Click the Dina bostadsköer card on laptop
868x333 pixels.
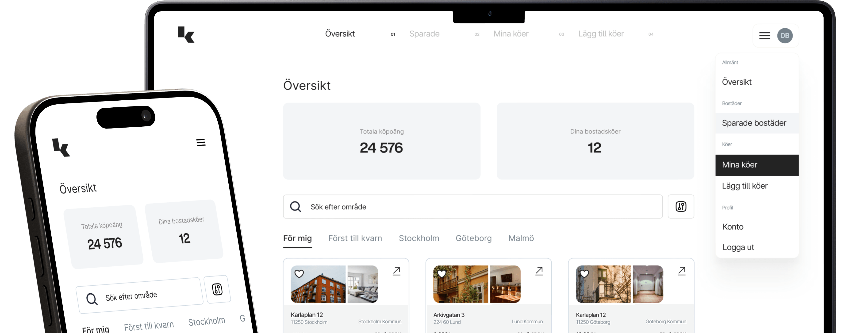pyautogui.click(x=595, y=141)
